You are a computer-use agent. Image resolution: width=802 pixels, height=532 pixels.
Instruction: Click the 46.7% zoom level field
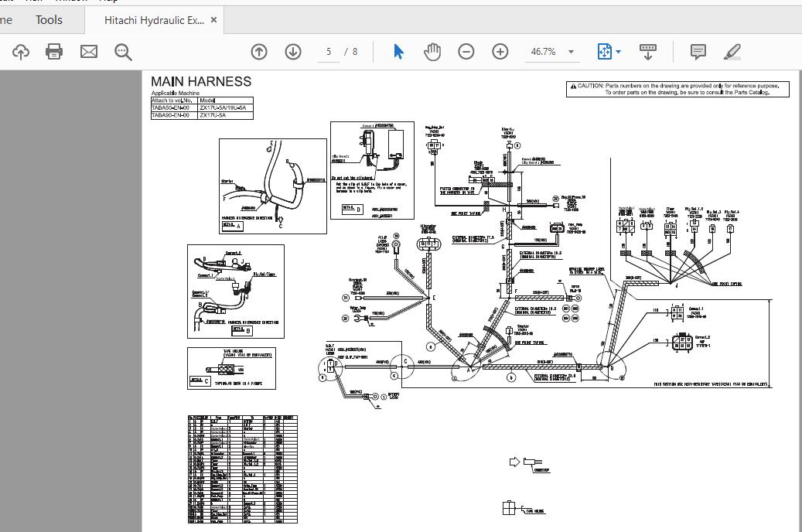[543, 52]
